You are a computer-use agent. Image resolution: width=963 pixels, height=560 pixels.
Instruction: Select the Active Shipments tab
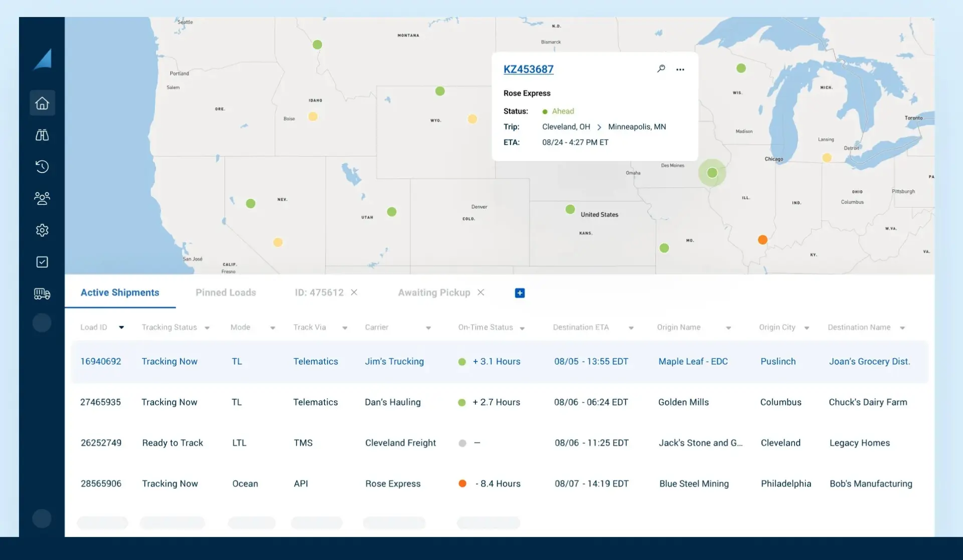(120, 292)
